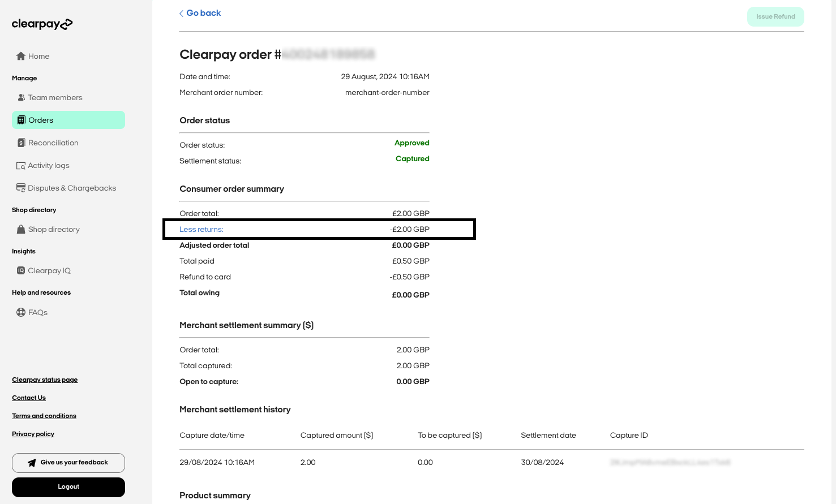Select the Team members icon
This screenshot has width=836, height=504.
click(x=20, y=97)
